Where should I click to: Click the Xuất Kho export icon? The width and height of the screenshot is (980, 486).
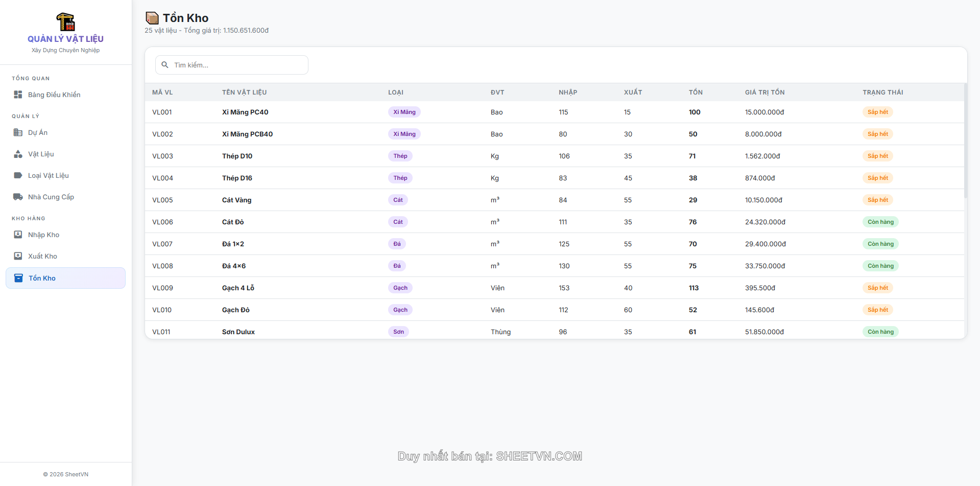(x=18, y=256)
